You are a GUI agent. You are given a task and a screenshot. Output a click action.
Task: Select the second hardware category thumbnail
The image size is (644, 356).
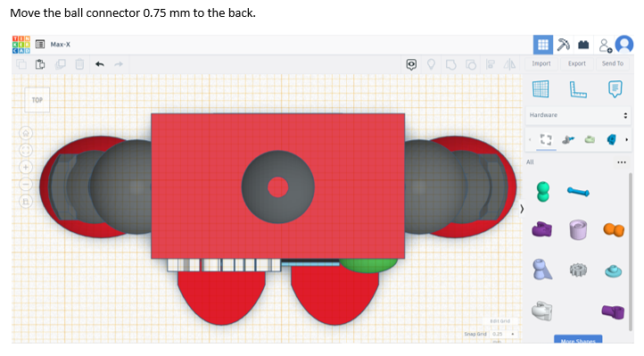point(568,139)
